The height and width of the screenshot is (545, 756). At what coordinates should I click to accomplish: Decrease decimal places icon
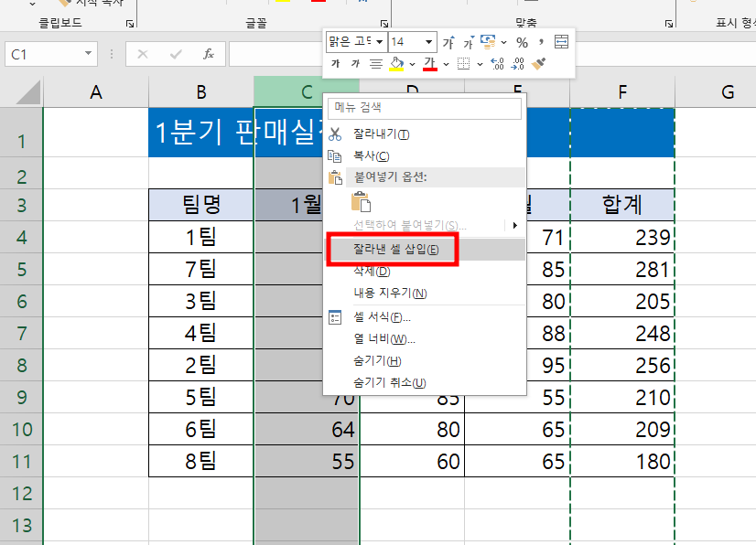pos(517,64)
